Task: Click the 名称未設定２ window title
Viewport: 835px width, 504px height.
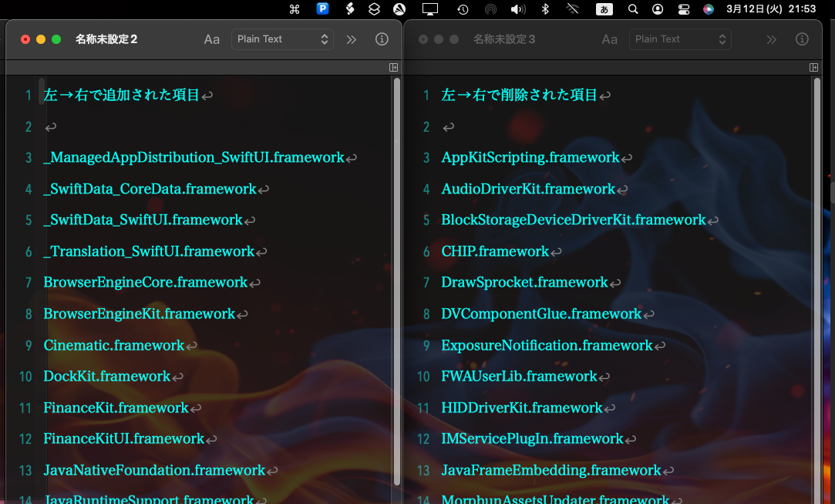Action: (x=106, y=39)
